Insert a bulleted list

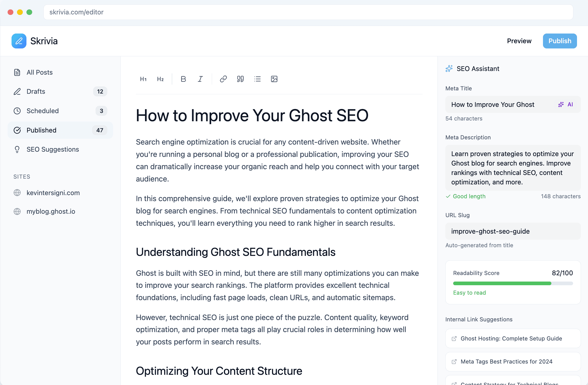click(257, 79)
